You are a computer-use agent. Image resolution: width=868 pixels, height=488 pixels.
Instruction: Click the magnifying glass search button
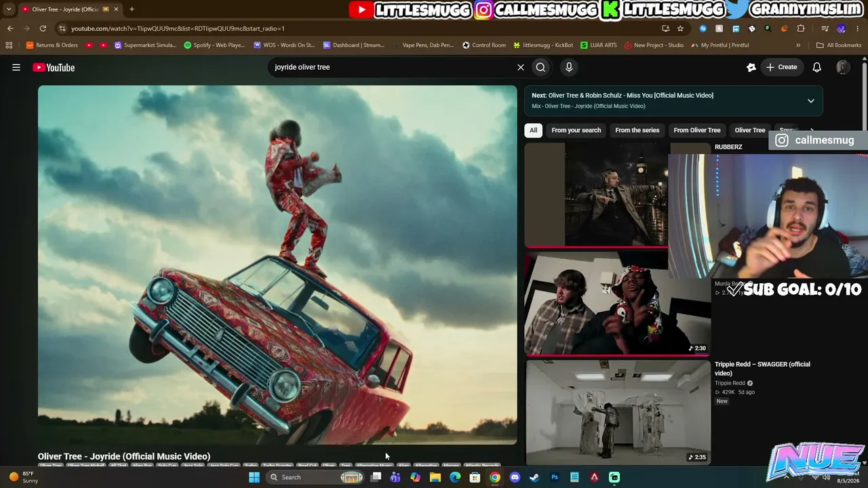pos(540,67)
